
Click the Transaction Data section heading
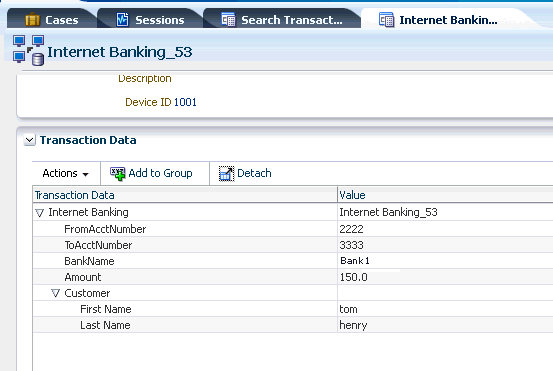[x=88, y=140]
